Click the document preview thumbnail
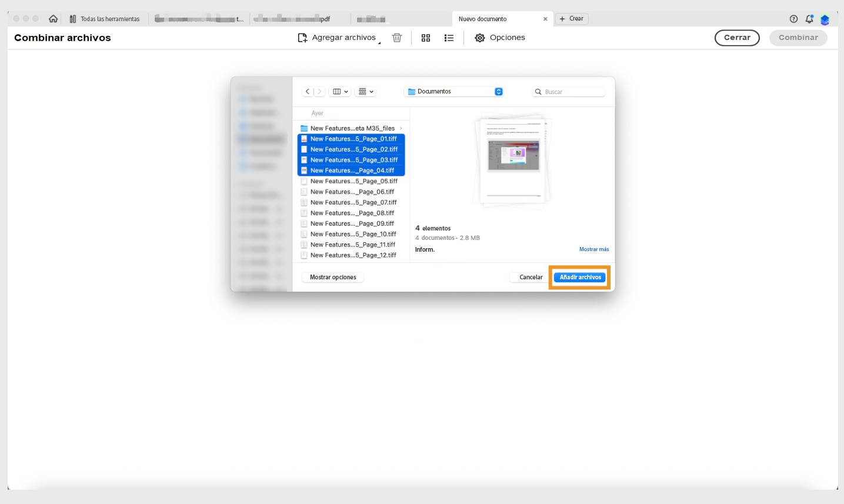The height and width of the screenshot is (504, 844). click(513, 161)
